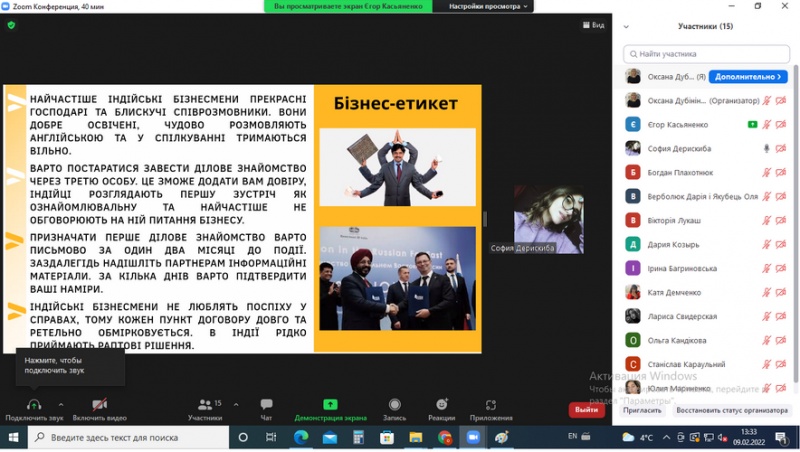Screen dimensions: 800x452
Task: Open the weather widget showing 4°C
Action: (x=638, y=437)
